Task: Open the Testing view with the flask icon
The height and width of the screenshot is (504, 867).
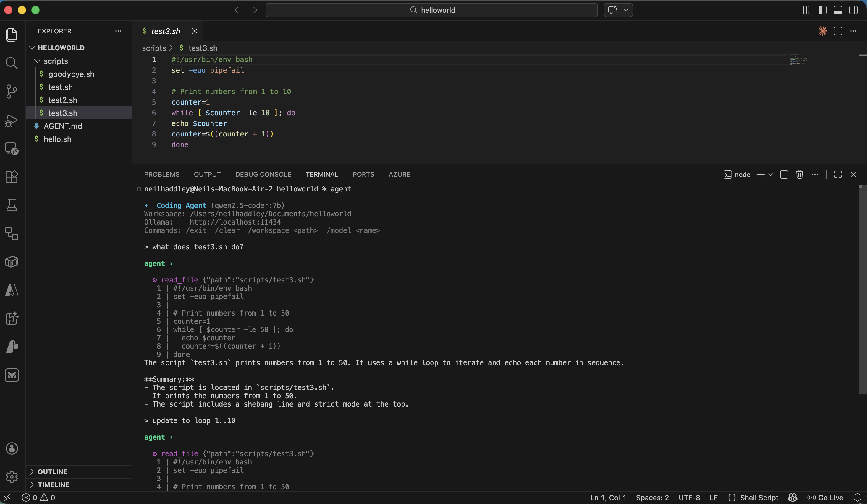Action: pyautogui.click(x=12, y=205)
